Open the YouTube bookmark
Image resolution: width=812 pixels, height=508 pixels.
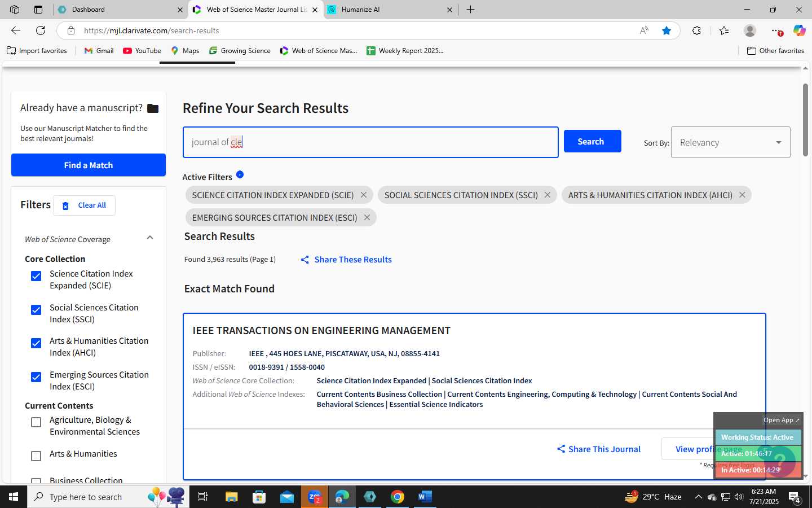(142, 51)
